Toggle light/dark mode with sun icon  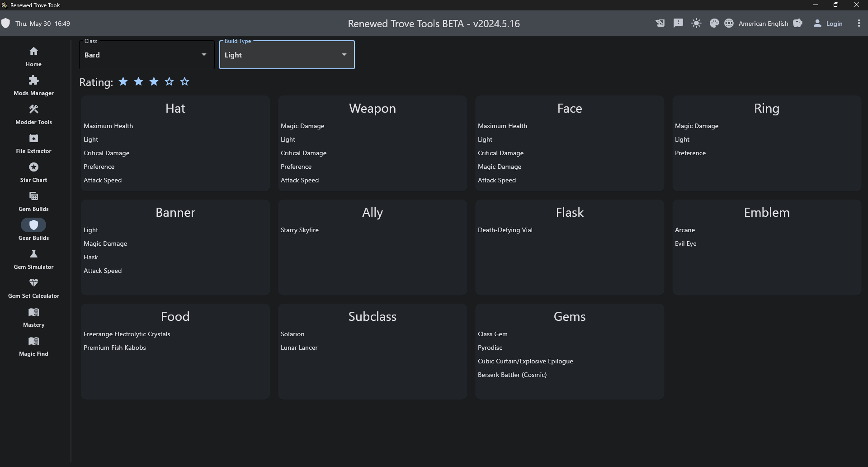pos(696,23)
